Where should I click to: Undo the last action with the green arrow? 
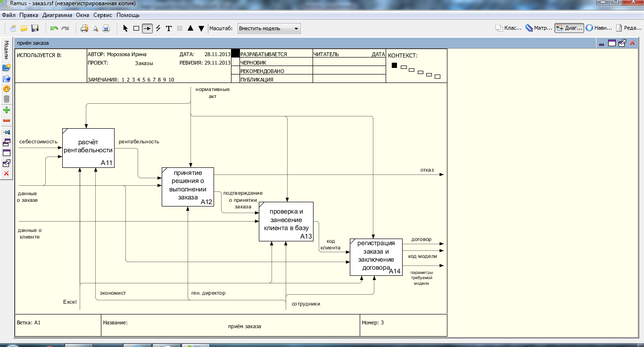(54, 28)
